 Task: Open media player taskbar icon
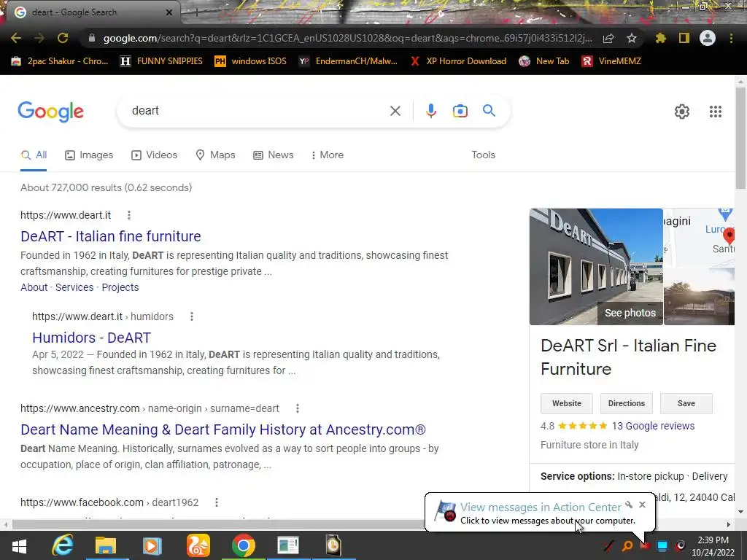(x=152, y=545)
